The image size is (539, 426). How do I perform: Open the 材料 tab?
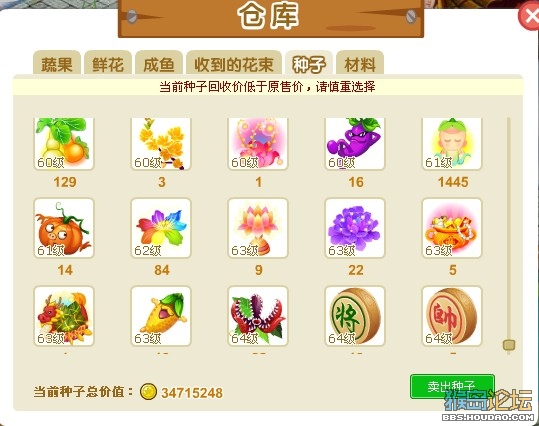coord(360,63)
